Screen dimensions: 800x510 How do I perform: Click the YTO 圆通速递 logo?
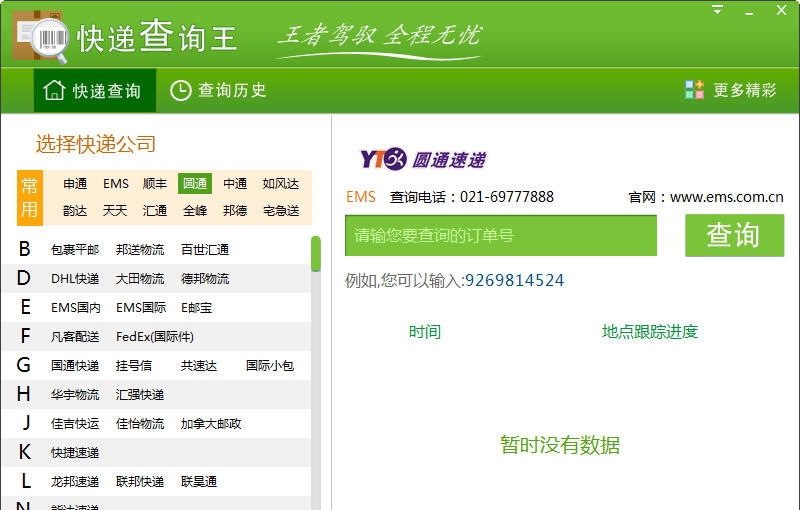(423, 159)
